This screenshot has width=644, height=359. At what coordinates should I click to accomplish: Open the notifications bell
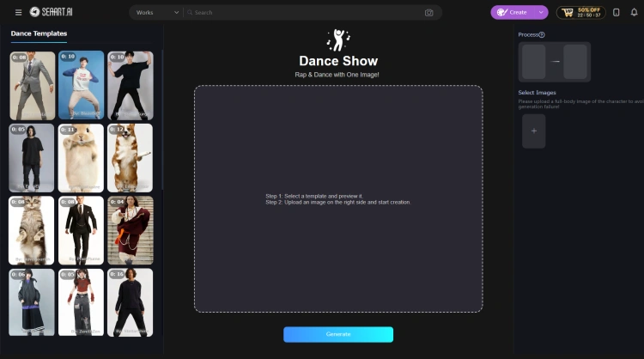[635, 12]
